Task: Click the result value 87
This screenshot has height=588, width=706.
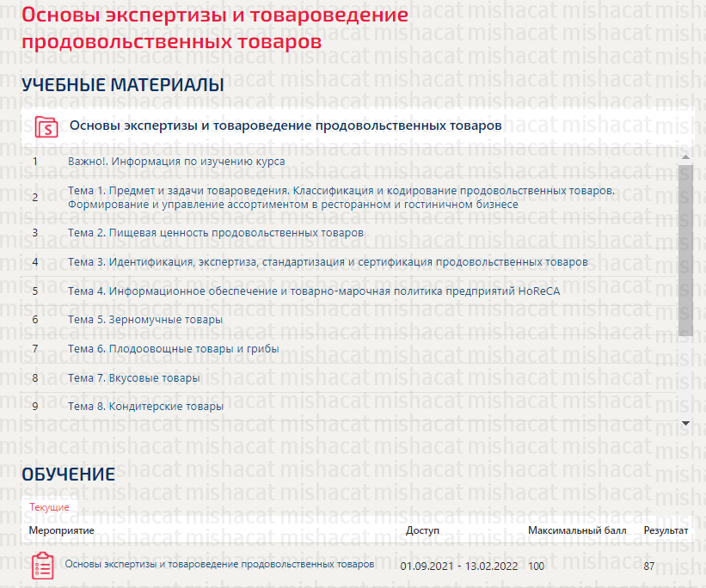Action: [649, 566]
